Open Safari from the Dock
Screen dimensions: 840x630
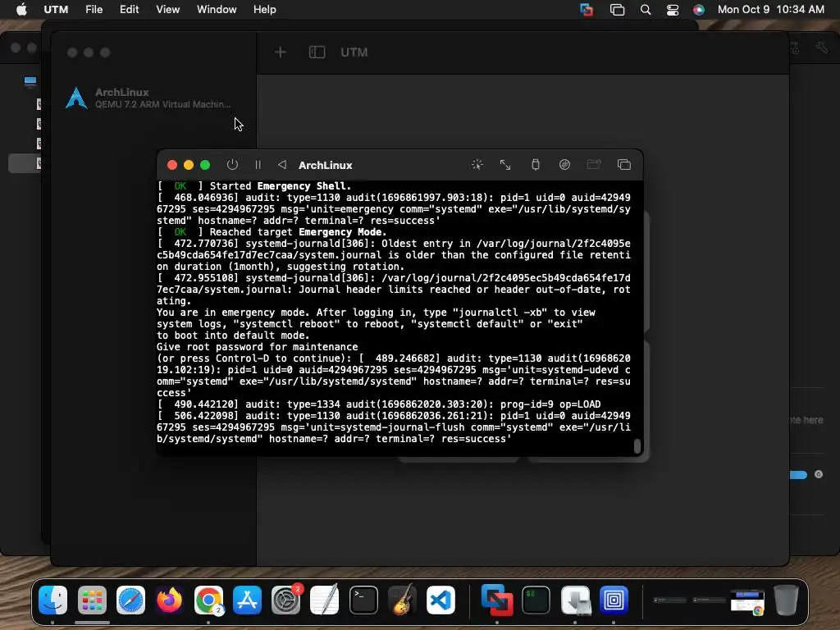(x=130, y=600)
